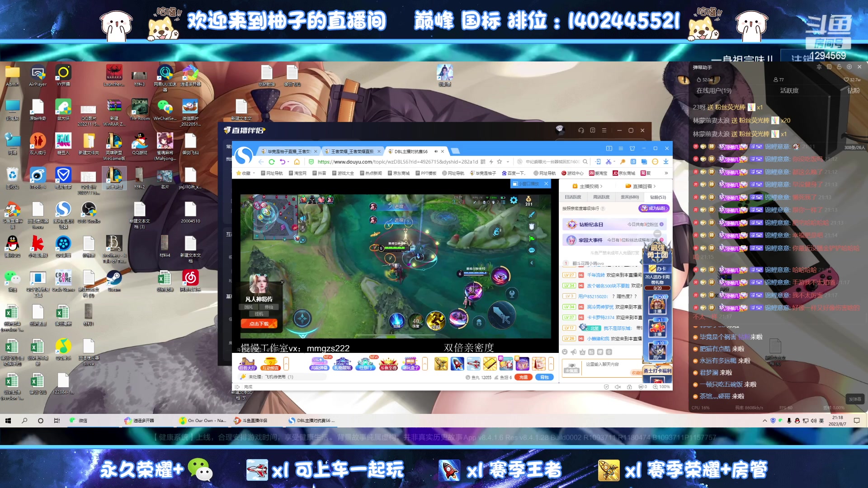Screen dimensions: 868x488
Task: Open the 淘宝网 bookmark
Action: coord(298,173)
